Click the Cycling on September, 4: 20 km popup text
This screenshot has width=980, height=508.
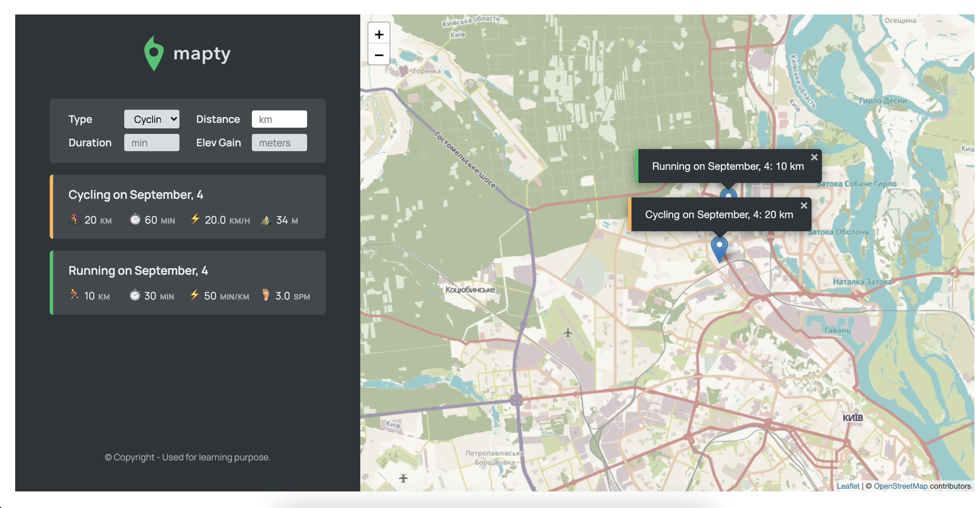719,215
